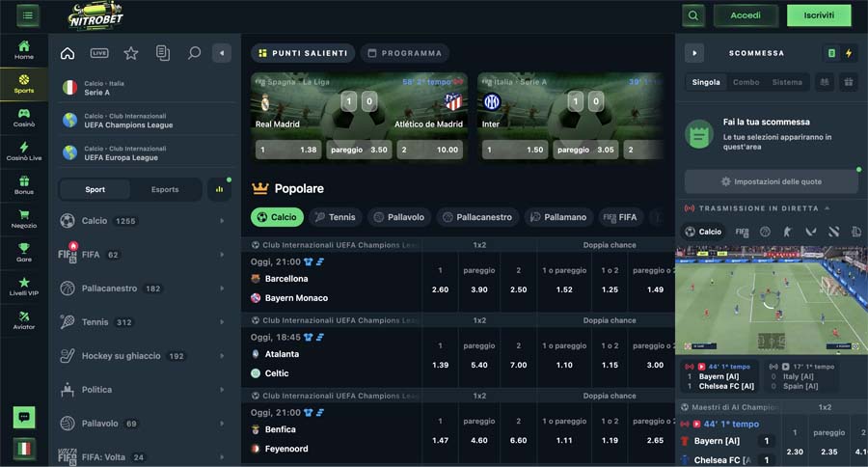
Task: Filter popular events by Tennis
Action: tap(335, 217)
